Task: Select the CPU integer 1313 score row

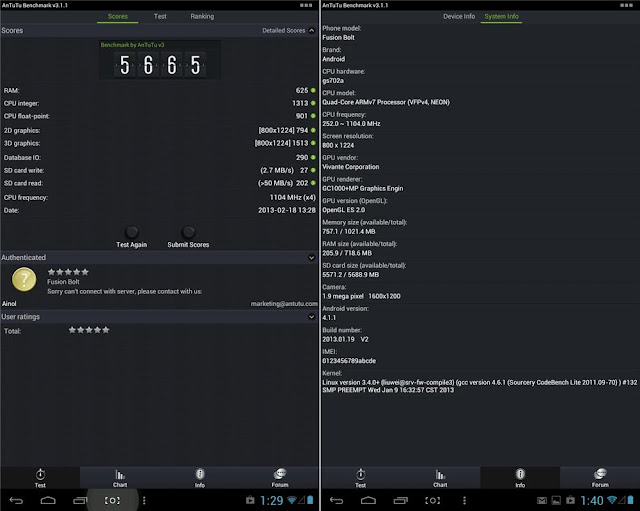Action: click(x=159, y=103)
